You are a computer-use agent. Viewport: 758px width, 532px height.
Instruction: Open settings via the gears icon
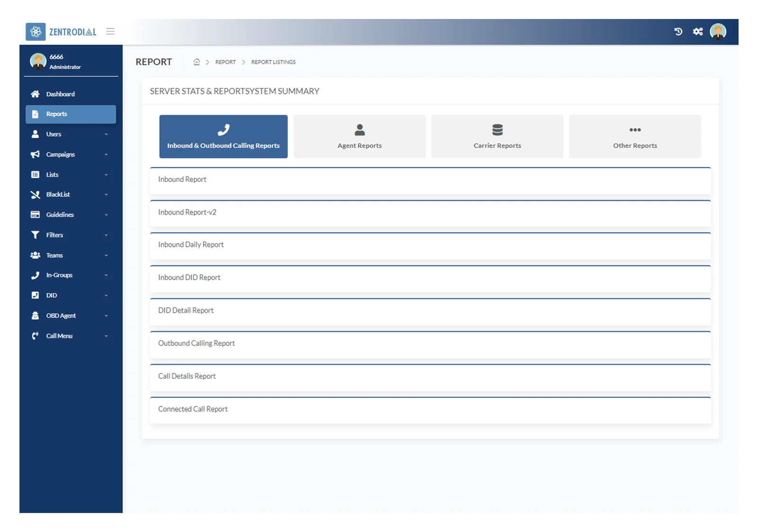pyautogui.click(x=697, y=31)
